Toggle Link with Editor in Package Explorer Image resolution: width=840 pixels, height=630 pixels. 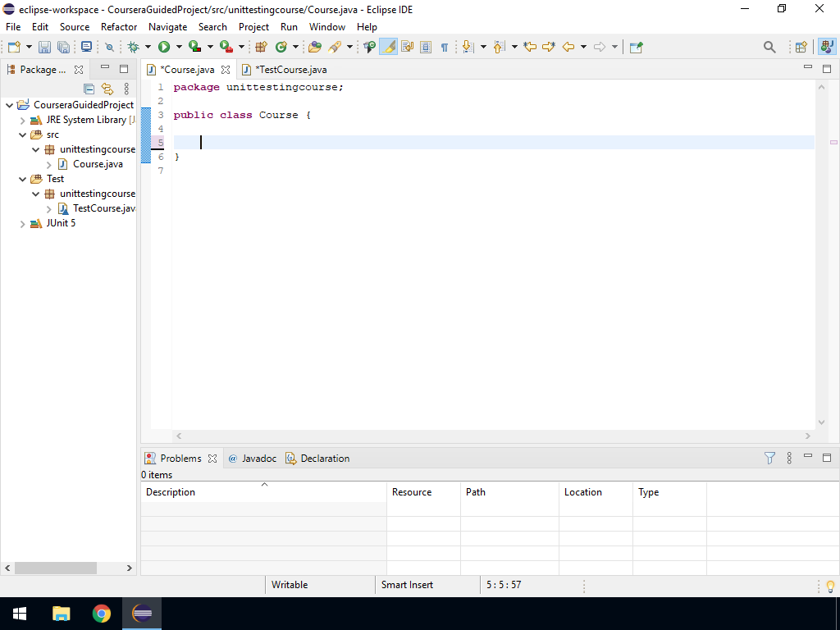click(x=107, y=89)
